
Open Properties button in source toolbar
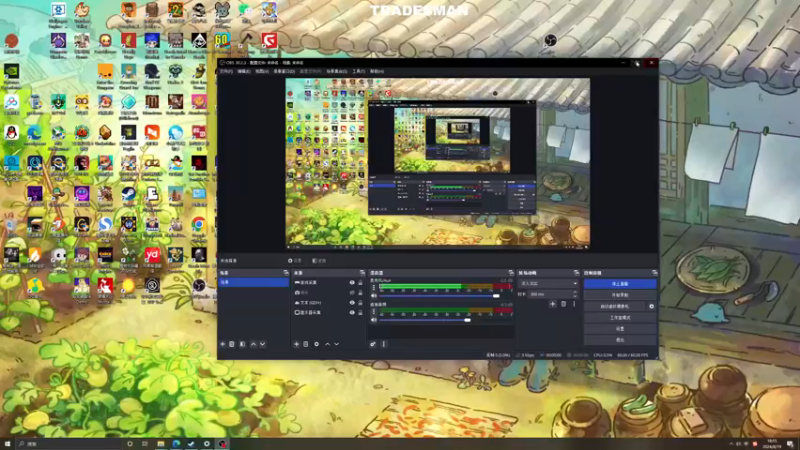pyautogui.click(x=294, y=261)
